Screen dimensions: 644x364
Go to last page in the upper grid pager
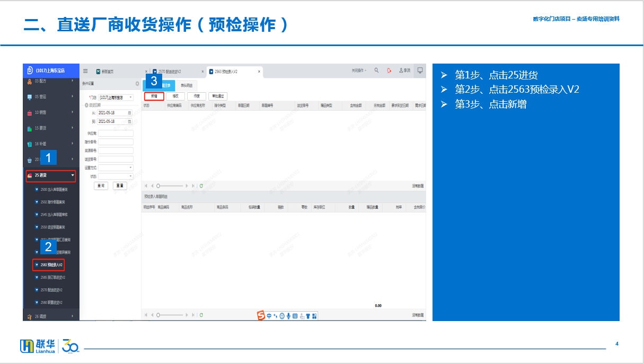click(x=193, y=186)
